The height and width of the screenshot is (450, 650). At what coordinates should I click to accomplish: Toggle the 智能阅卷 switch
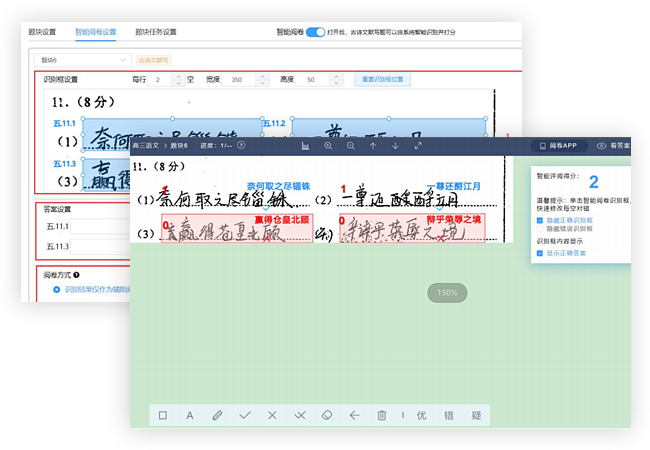(316, 31)
